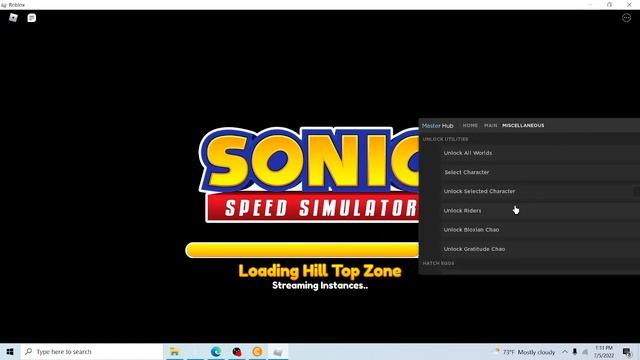The image size is (640, 360).
Task: Open the three-dot options icon top right
Action: pyautogui.click(x=626, y=18)
